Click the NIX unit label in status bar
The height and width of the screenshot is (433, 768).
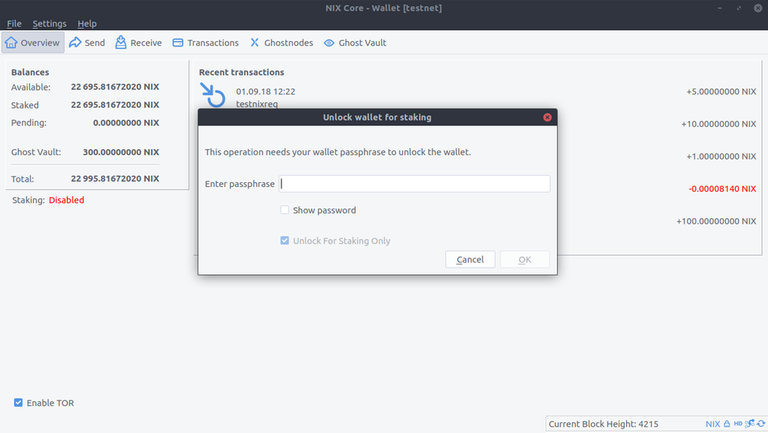713,424
